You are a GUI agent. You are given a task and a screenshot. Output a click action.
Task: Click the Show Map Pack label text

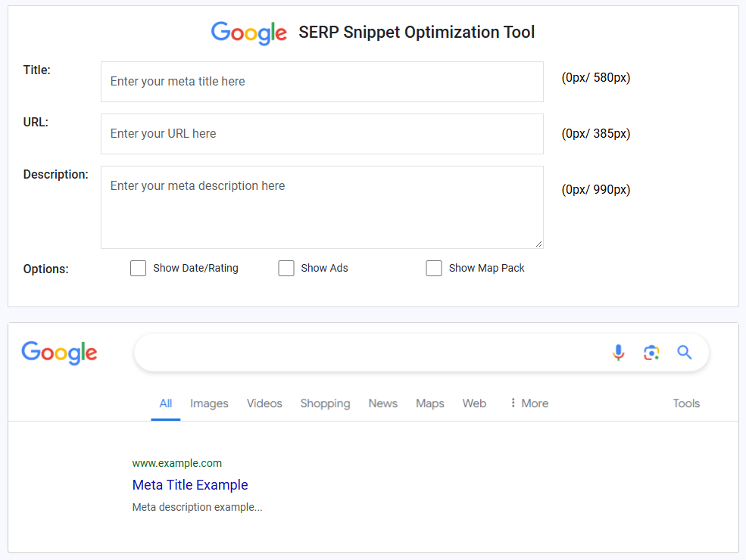point(487,268)
